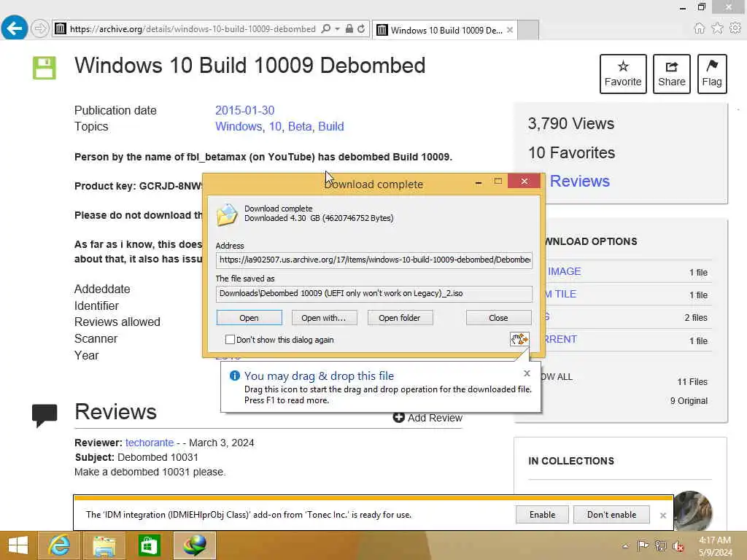Click Open folder in download dialog
The height and width of the screenshot is (560, 747).
(400, 318)
